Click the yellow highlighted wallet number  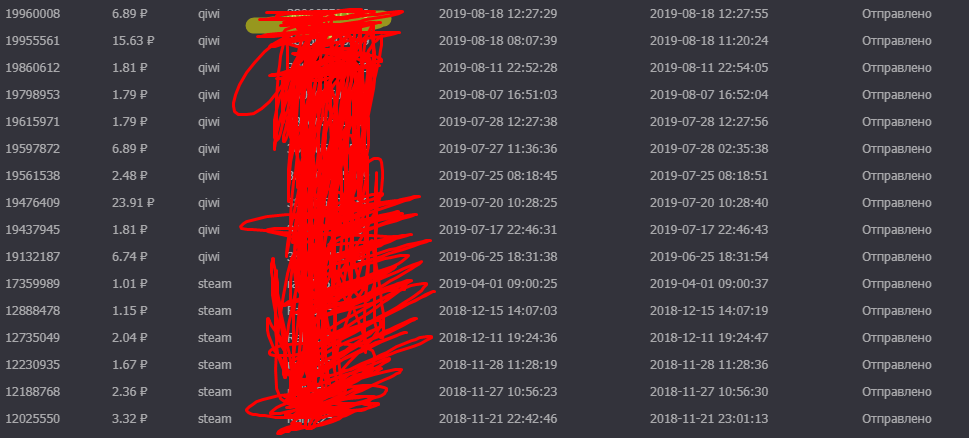coord(319,23)
